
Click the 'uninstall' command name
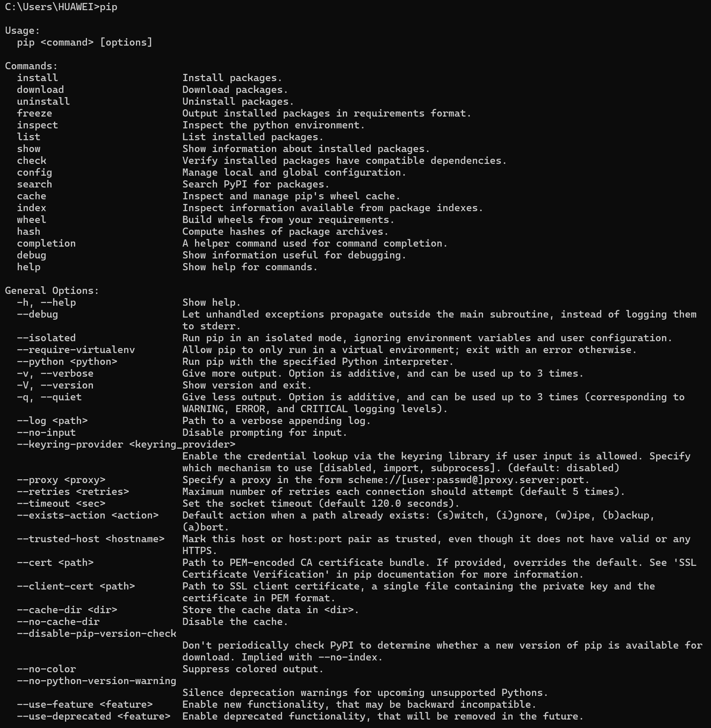(43, 101)
